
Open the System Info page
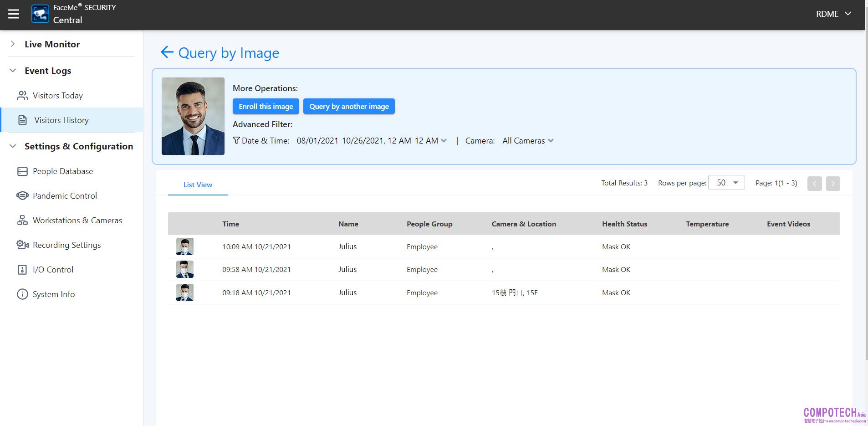click(x=53, y=294)
